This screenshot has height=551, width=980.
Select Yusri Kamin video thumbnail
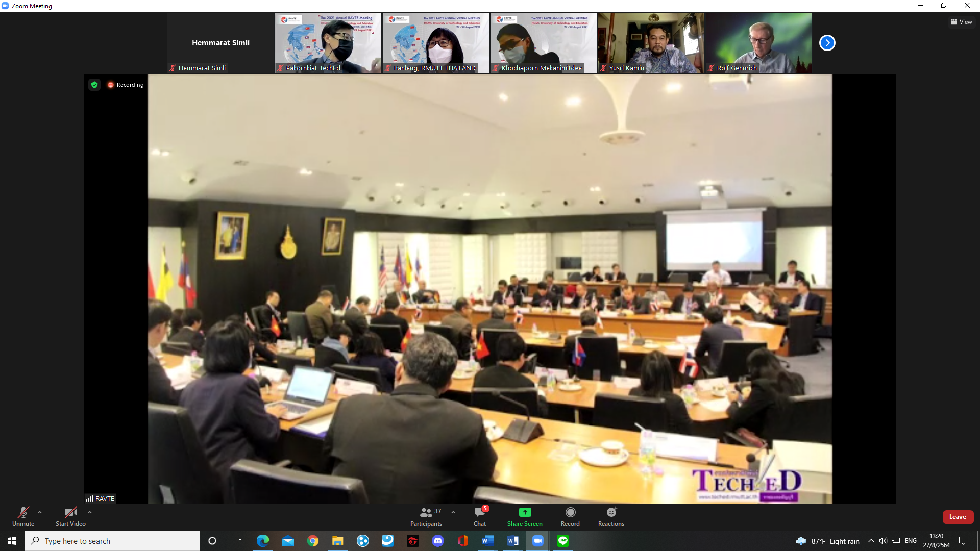pyautogui.click(x=651, y=43)
